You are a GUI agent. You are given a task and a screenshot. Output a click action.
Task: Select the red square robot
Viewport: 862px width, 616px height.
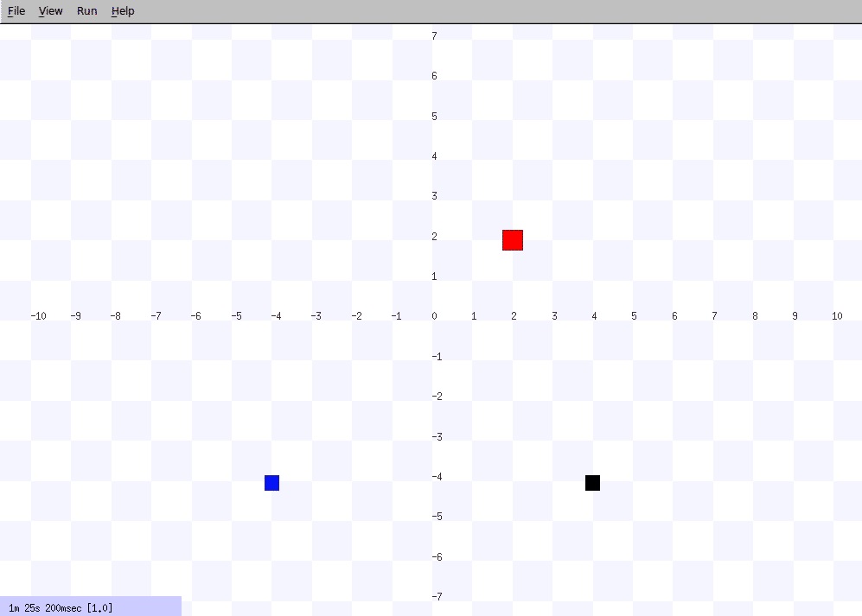[513, 240]
